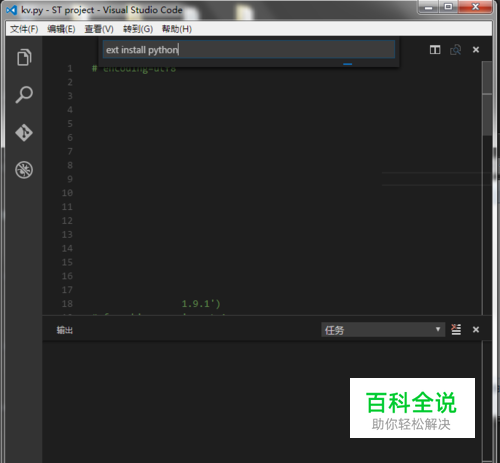Open the 编辑(E) menu
This screenshot has width=500, height=463.
pos(61,29)
